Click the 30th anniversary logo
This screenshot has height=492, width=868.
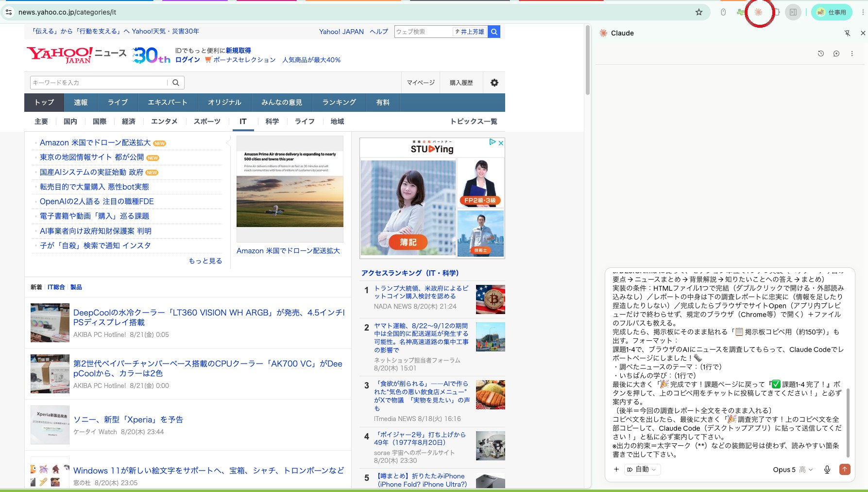tap(151, 55)
